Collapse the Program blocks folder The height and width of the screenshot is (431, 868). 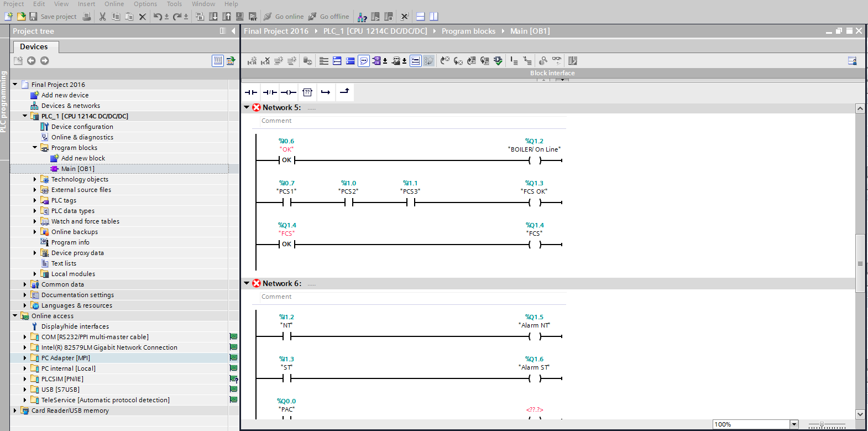tap(35, 148)
